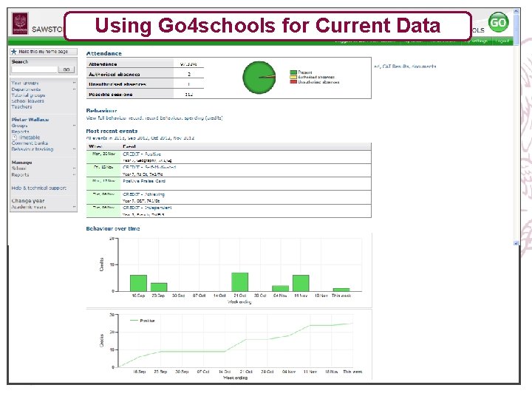Open the Teachers link

coord(21,106)
